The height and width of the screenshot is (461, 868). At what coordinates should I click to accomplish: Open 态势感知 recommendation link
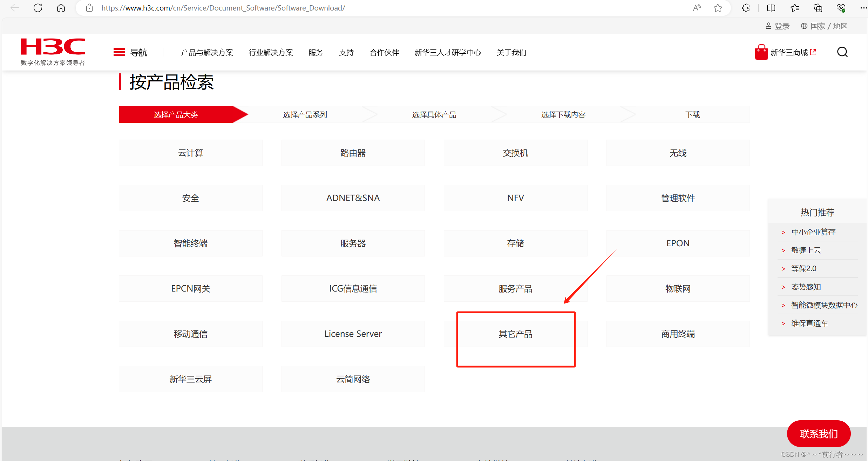pos(806,287)
